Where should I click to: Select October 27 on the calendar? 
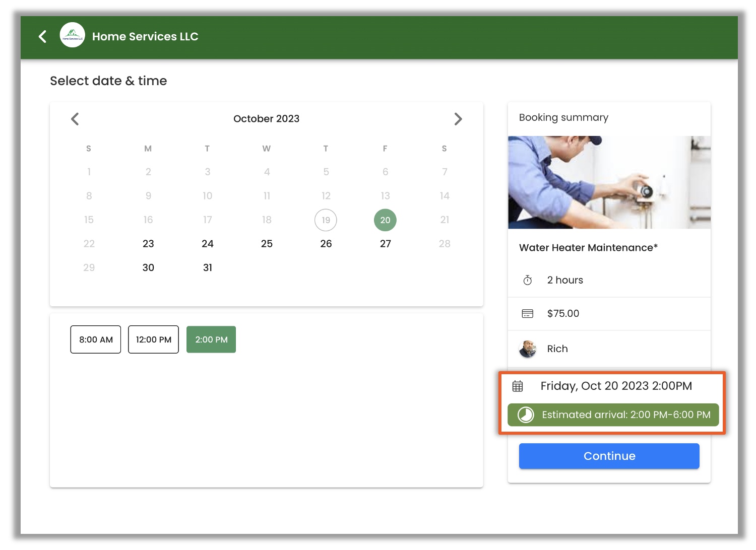[x=385, y=244]
